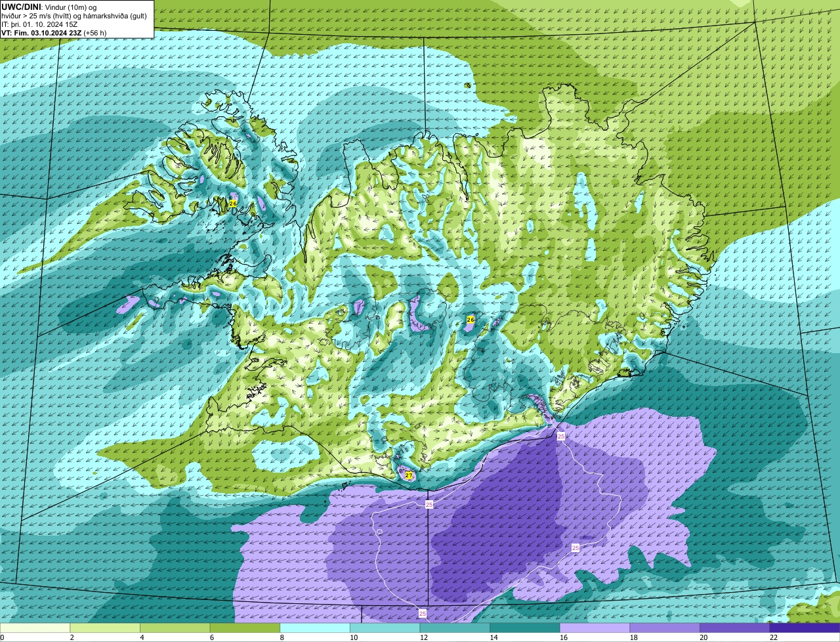Click the legend value 18

(634, 637)
